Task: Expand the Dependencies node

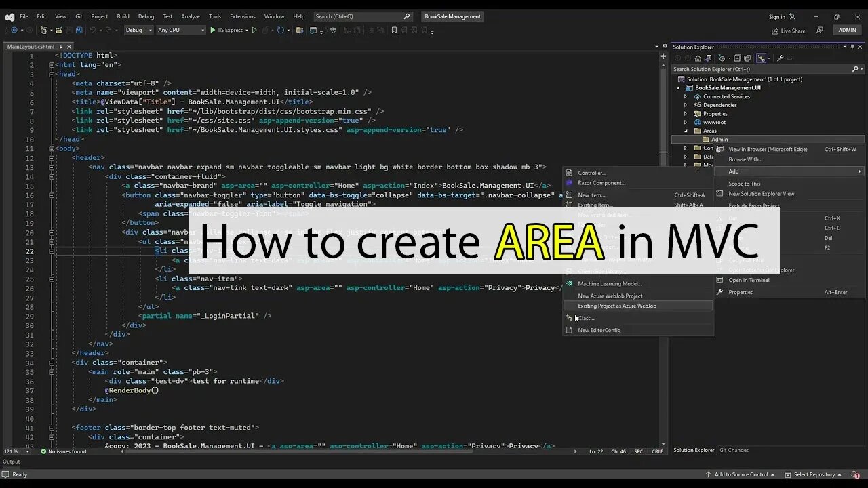Action: 685,105
